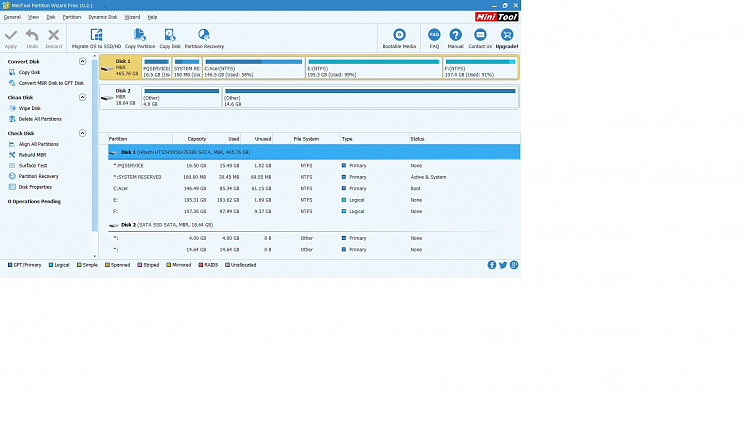The height and width of the screenshot is (422, 750).
Task: Open the FAQ icon
Action: click(434, 35)
